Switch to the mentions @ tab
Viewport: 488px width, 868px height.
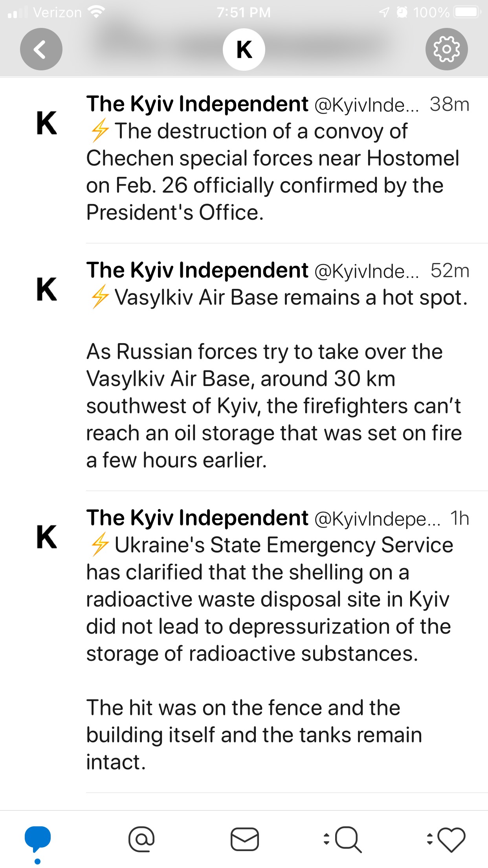coord(141,839)
